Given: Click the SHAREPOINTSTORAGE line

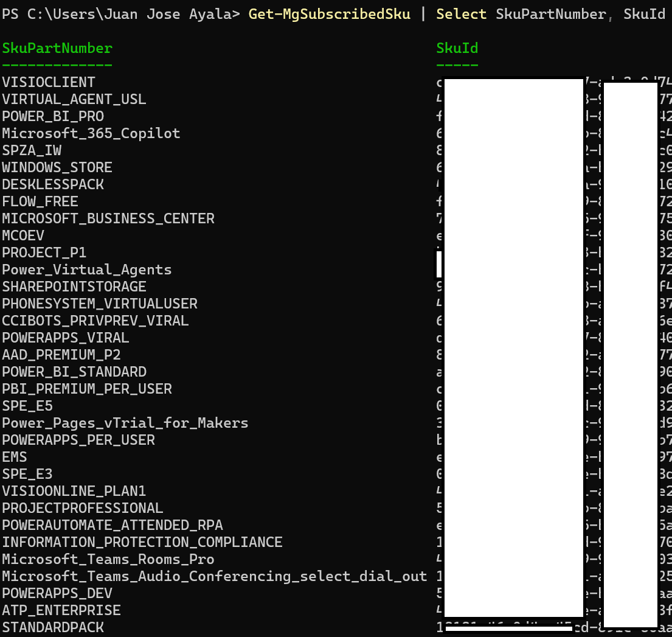Looking at the screenshot, I should pos(74,287).
